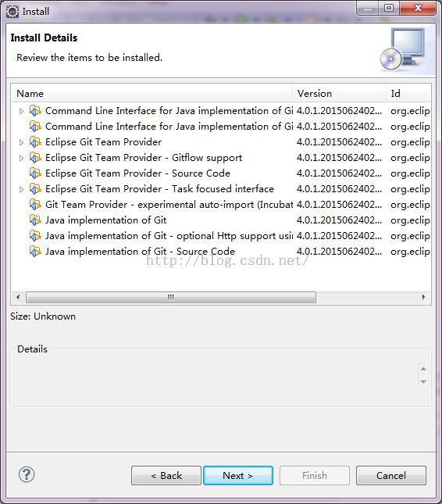Click feature icon of second Command Line Interface row
Viewport: 442px width, 504px height.
[x=35, y=127]
